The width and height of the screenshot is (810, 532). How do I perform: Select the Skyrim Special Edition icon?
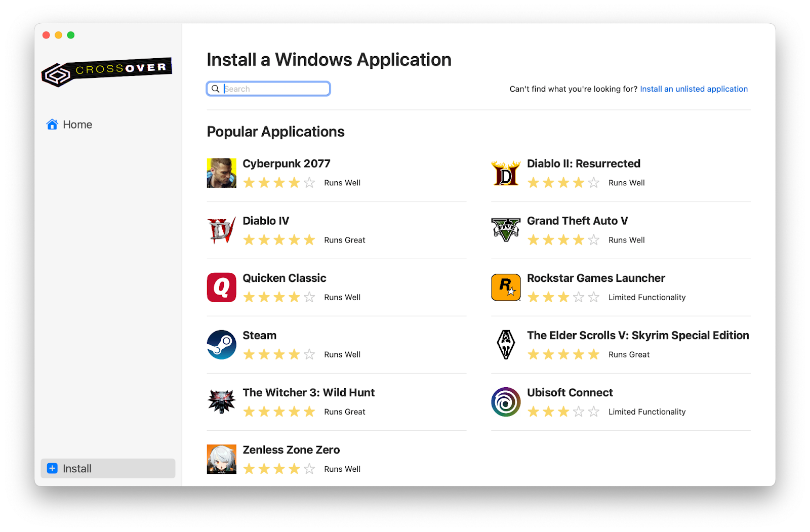505,345
